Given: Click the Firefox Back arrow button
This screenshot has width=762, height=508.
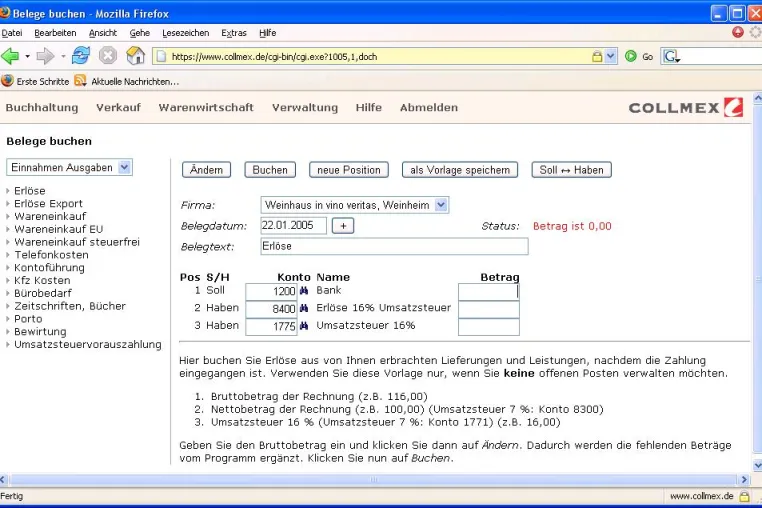Looking at the screenshot, I should pyautogui.click(x=10, y=56).
